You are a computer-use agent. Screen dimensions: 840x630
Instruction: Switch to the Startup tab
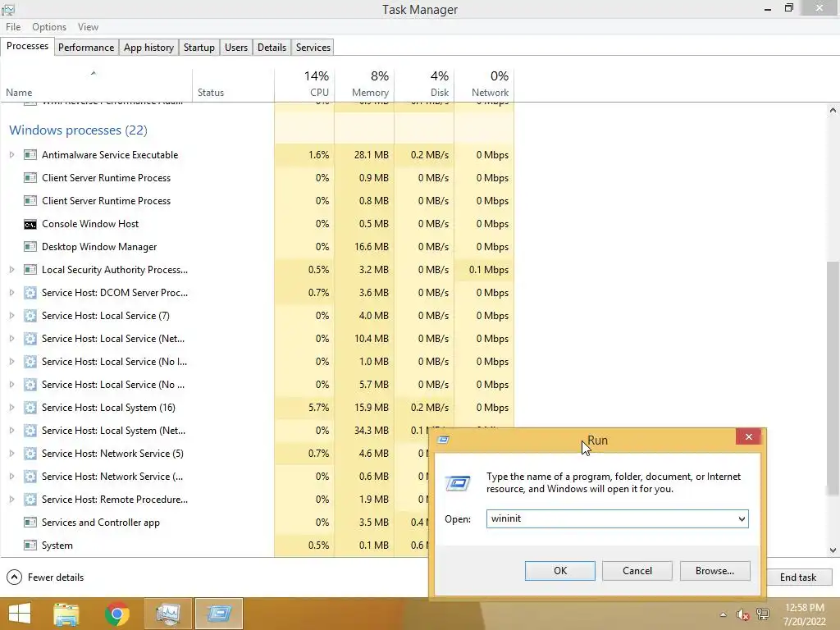[x=199, y=47]
